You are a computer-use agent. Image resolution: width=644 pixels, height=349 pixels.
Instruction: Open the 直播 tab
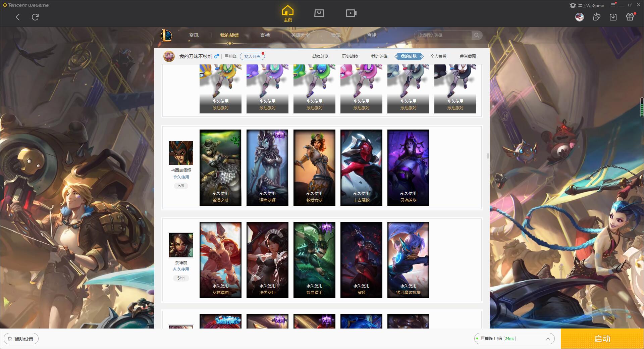[265, 35]
